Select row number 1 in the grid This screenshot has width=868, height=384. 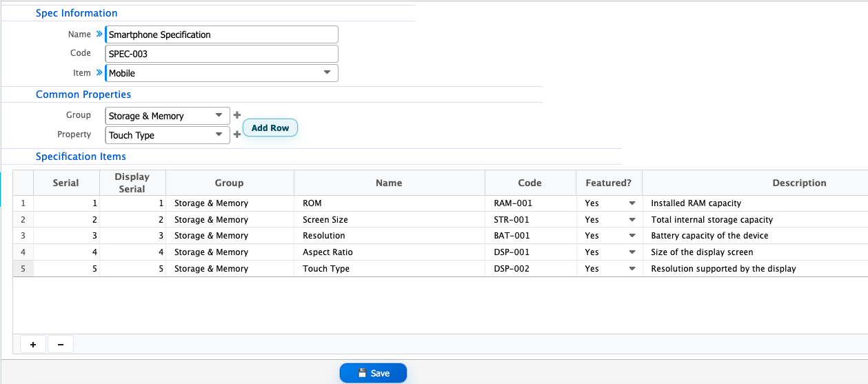(x=23, y=203)
